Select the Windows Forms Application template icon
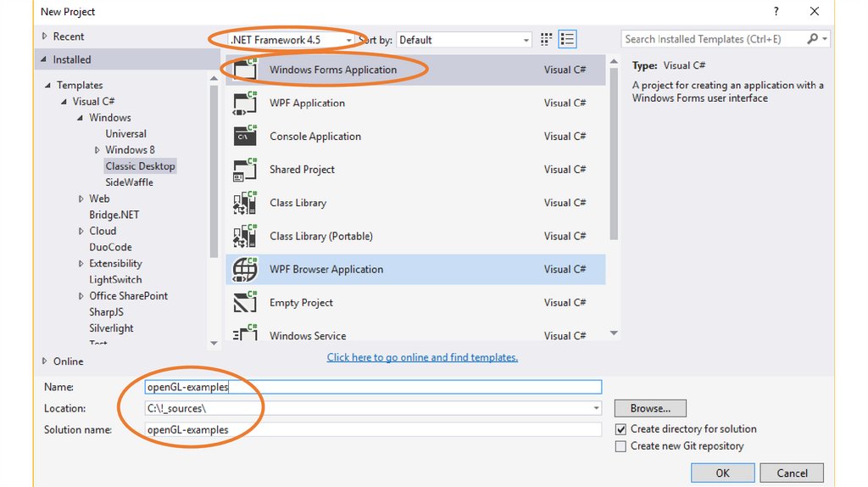The height and width of the screenshot is (487, 868). coord(245,70)
